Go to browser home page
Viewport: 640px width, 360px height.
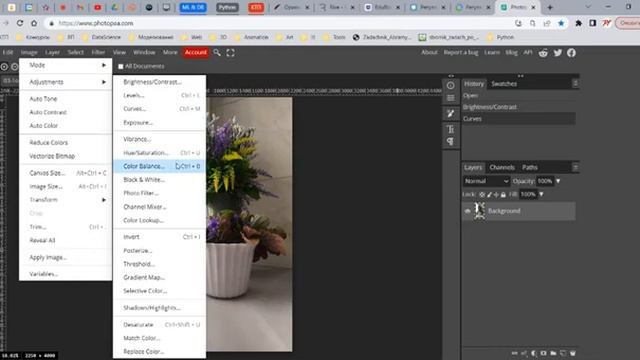coord(34,23)
